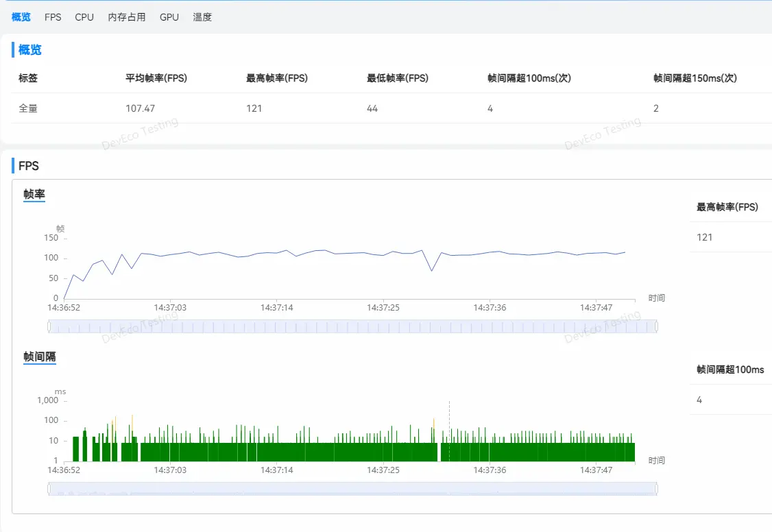This screenshot has width=772, height=532.
Task: Click the 帧间隔超100ms side panel label
Action: pyautogui.click(x=730, y=370)
